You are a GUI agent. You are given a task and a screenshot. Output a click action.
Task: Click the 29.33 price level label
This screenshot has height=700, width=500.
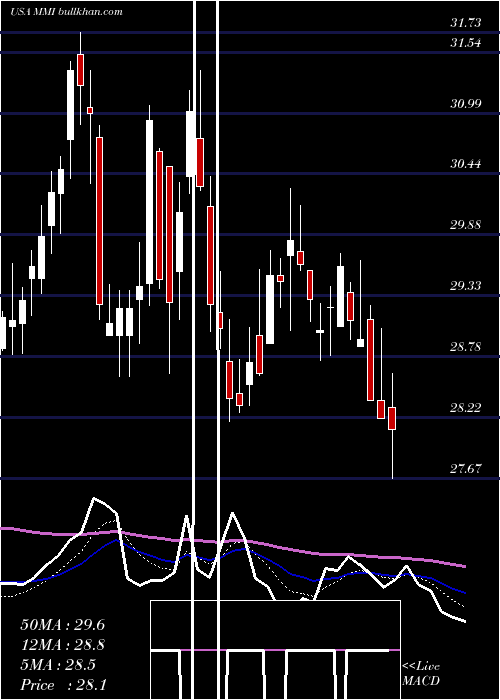point(466,285)
